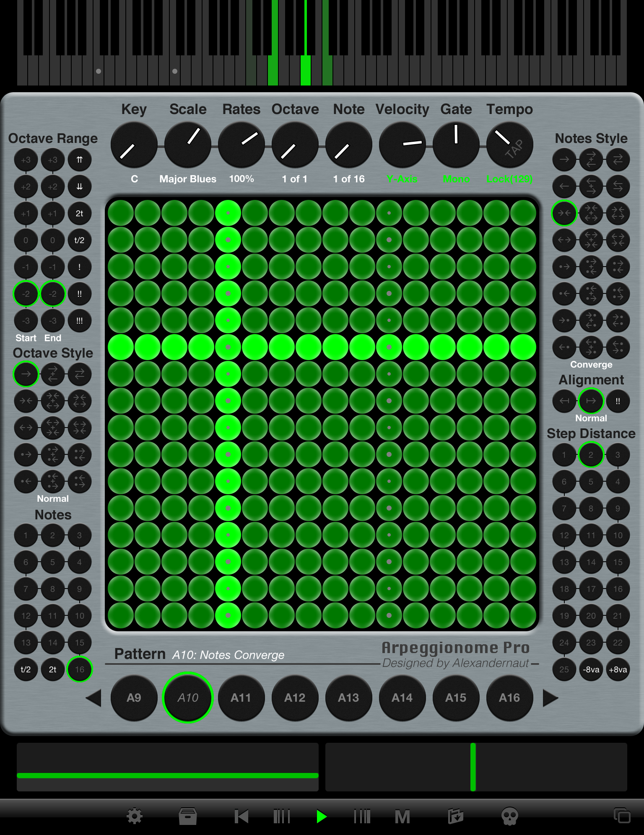Open the preset archive box icon
The image size is (644, 835).
pos(187,816)
